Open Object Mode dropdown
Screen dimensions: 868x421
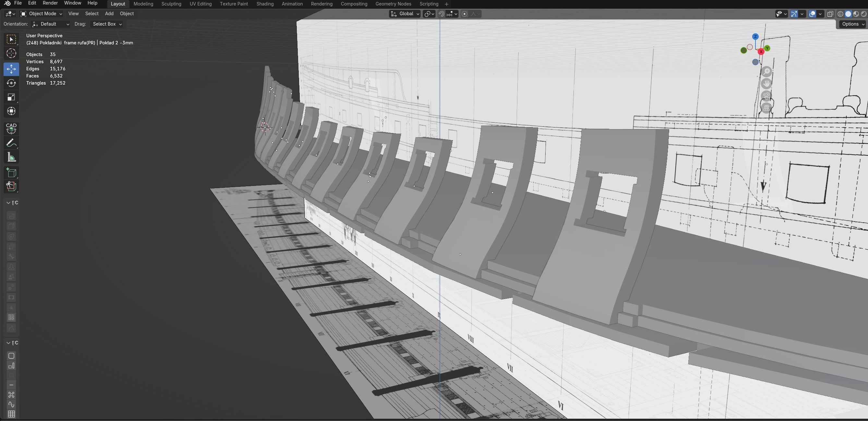42,14
